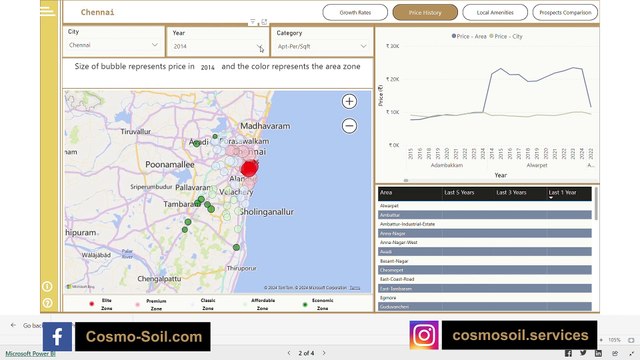640x360 pixels.
Task: Open the Category dropdown
Action: click(x=322, y=46)
